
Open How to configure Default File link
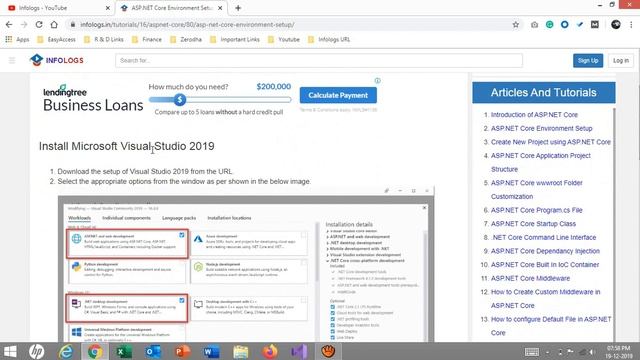pos(551,326)
